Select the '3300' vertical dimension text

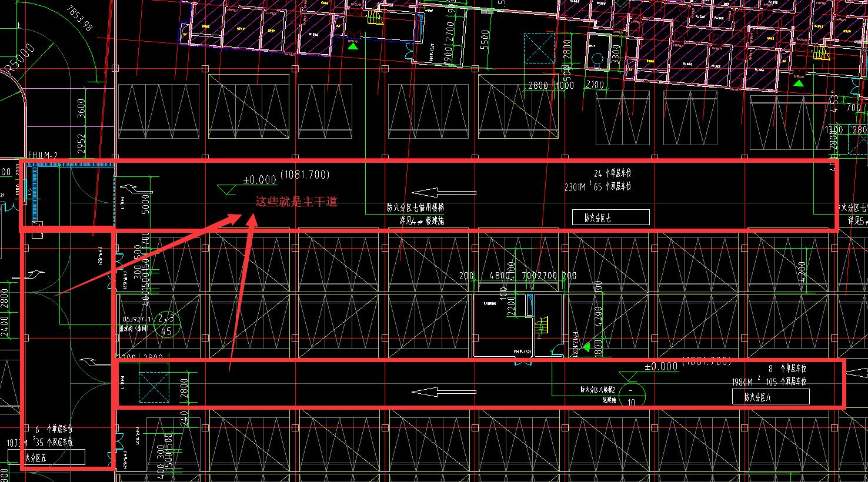616,54
